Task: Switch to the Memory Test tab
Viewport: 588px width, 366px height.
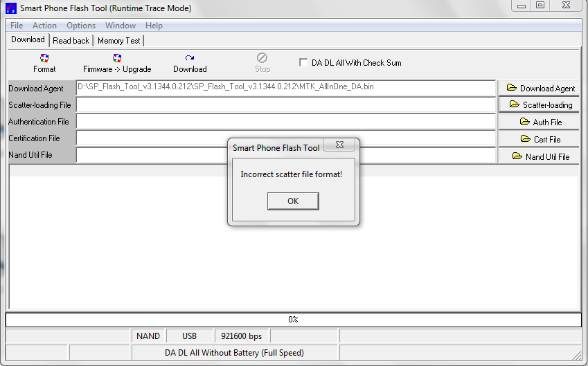Action: pos(119,40)
